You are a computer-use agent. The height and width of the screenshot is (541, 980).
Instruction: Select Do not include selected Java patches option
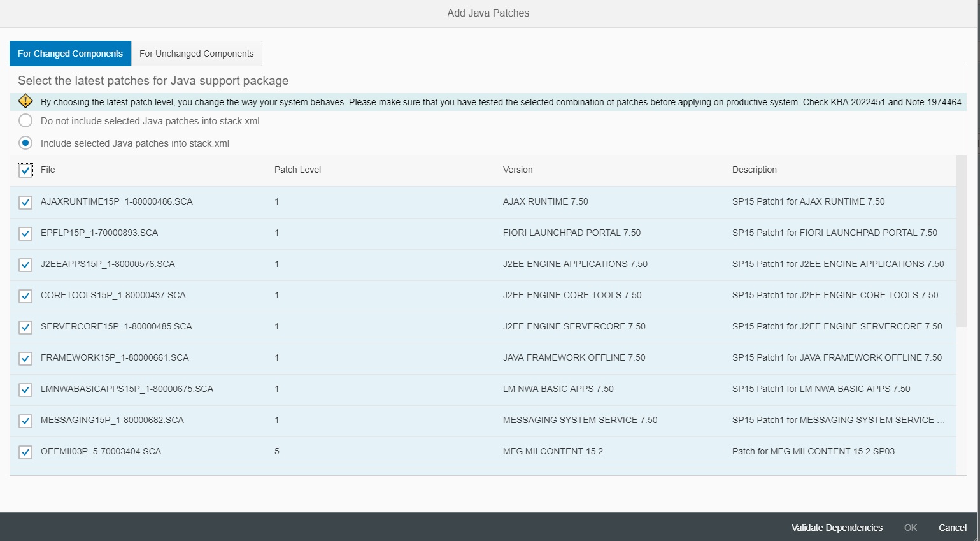pos(25,120)
